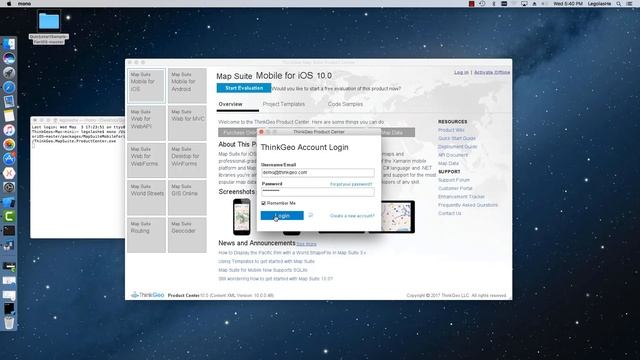Open iTunes music icon in dock
The width and height of the screenshot is (640, 360).
9,130
